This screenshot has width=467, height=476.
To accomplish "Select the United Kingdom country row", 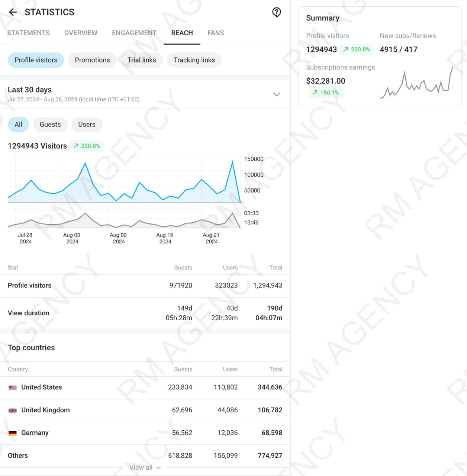I will 145,410.
